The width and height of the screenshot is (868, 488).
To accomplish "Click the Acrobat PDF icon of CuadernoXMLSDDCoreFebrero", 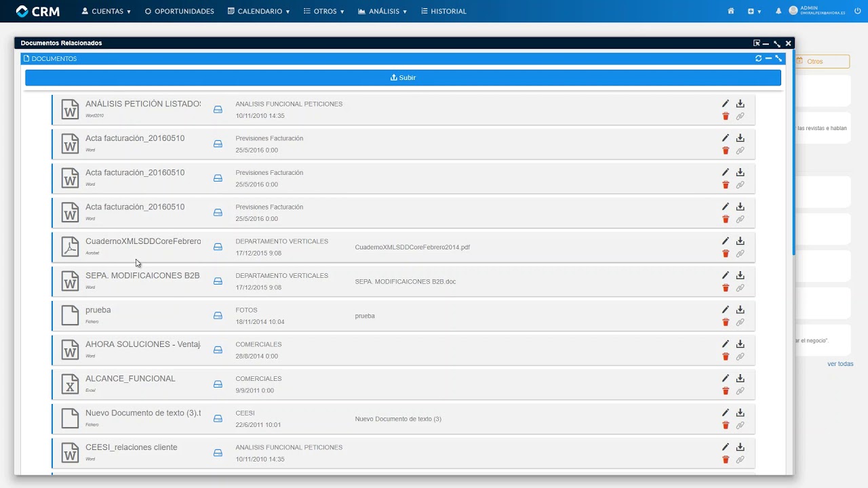I will click(x=71, y=247).
